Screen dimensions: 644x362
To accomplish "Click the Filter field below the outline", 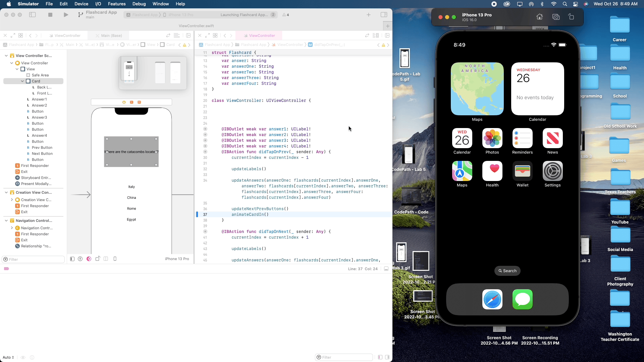I will pos(33,259).
